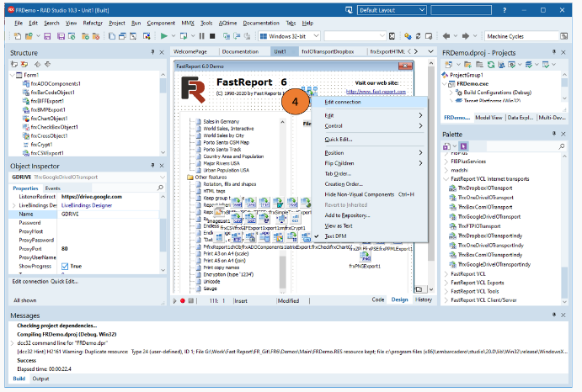This screenshot has width=582, height=392.
Task: Click the green Run button in toolbar
Action: (x=163, y=36)
